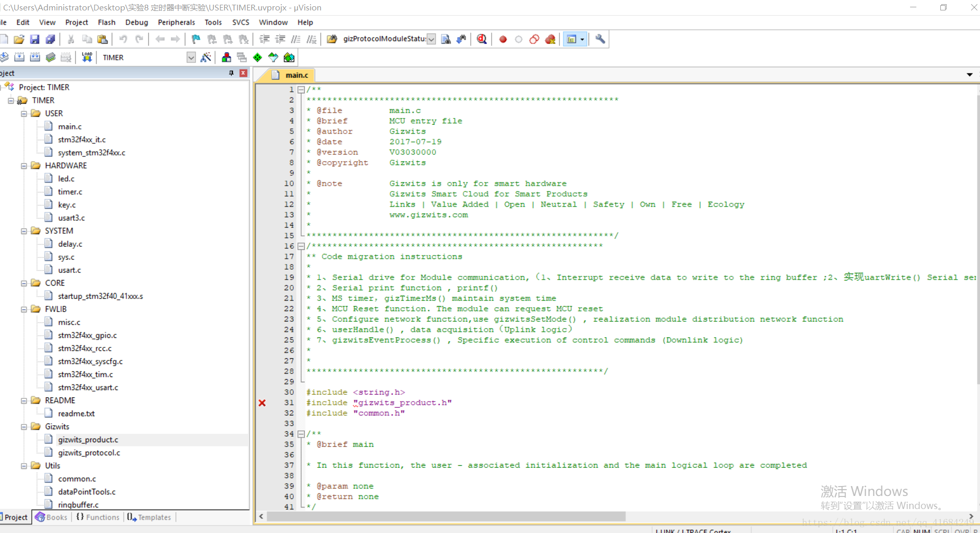Kill all breakpoints icon

[550, 39]
